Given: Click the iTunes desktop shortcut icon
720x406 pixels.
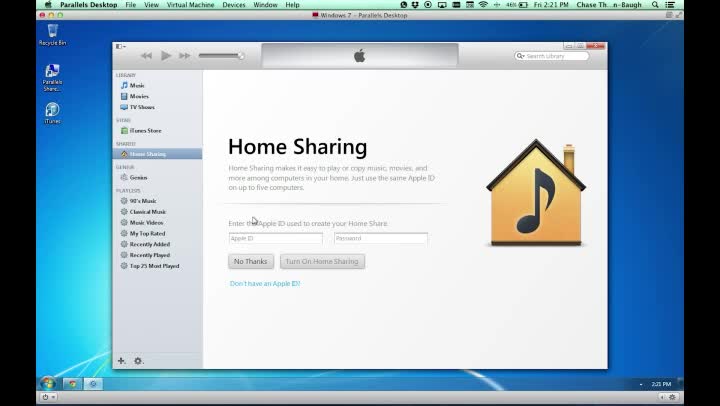Looking at the screenshot, I should click(x=52, y=113).
